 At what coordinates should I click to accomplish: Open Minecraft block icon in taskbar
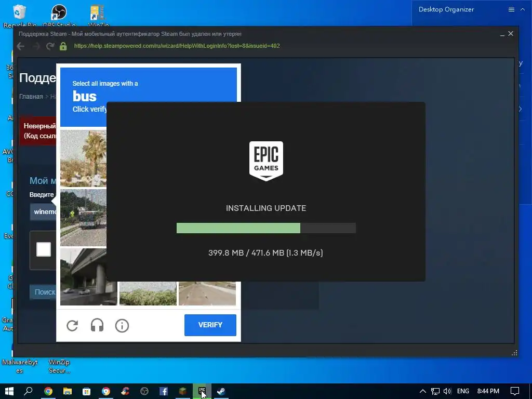coord(183,391)
